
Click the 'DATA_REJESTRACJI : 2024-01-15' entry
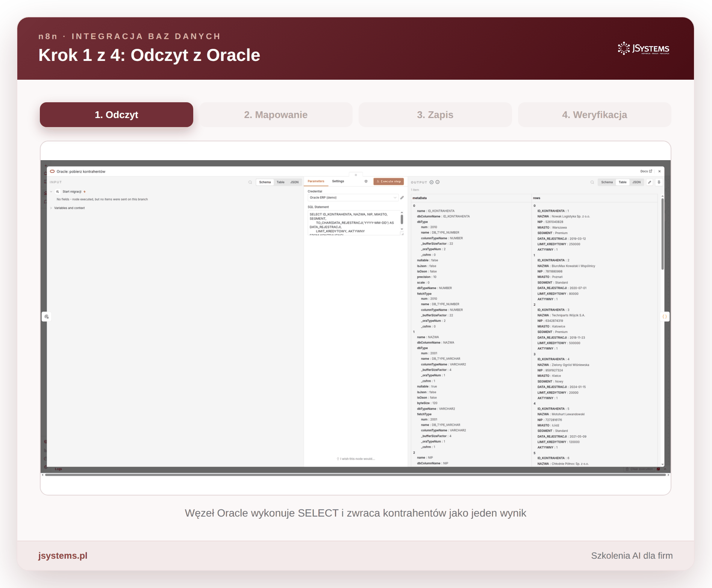[x=562, y=387]
